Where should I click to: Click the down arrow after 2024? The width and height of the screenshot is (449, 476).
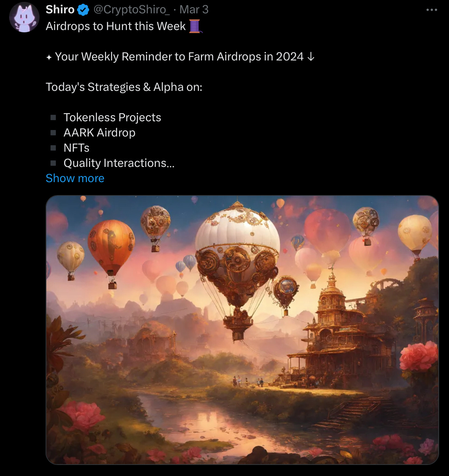click(311, 57)
